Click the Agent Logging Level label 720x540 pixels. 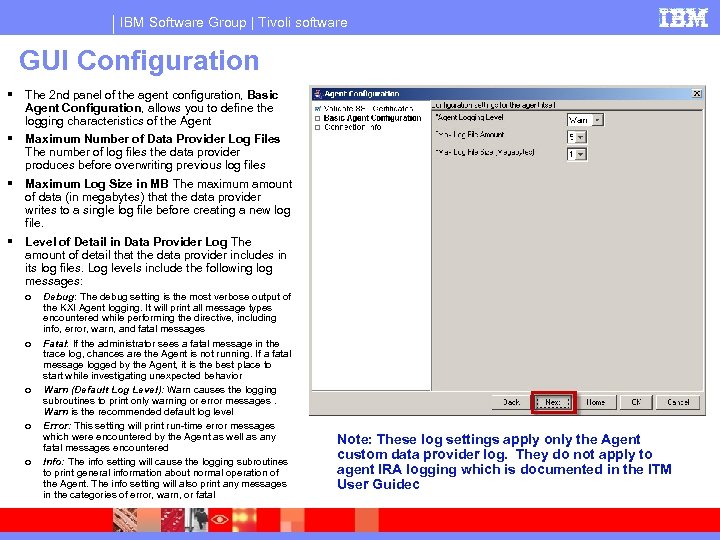tap(469, 118)
